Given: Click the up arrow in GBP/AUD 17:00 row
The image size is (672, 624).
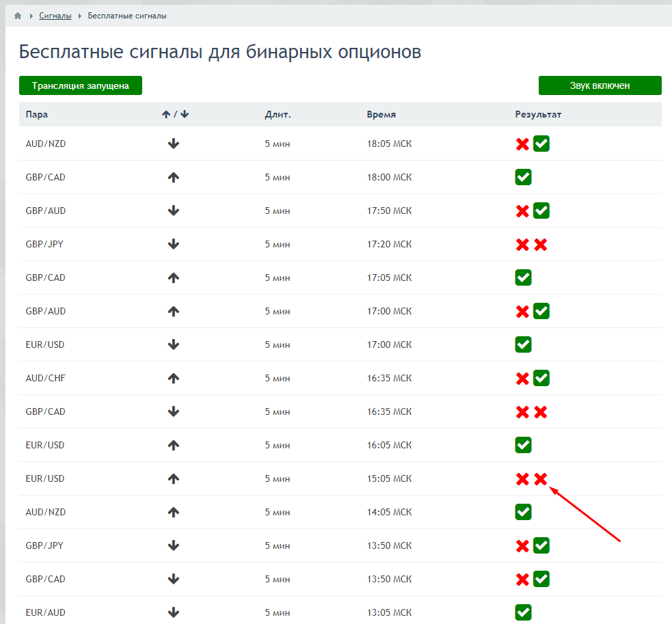Looking at the screenshot, I should 173,311.
